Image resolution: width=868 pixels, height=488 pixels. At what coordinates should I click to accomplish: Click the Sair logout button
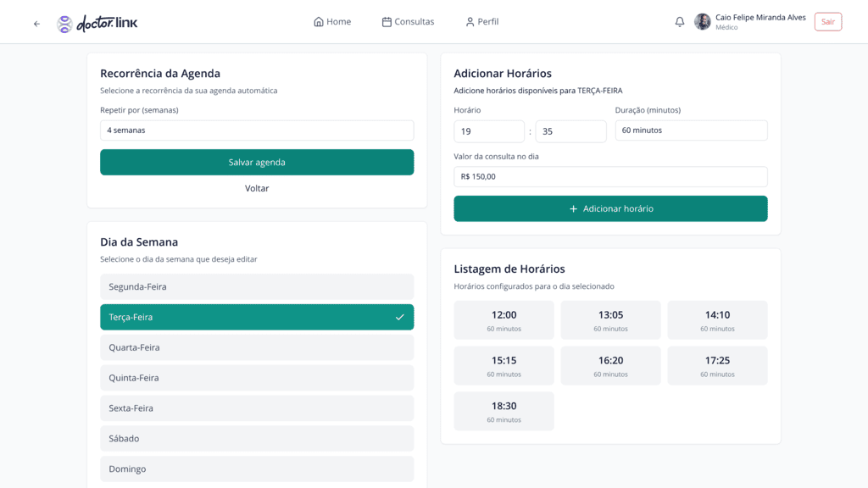coord(827,22)
